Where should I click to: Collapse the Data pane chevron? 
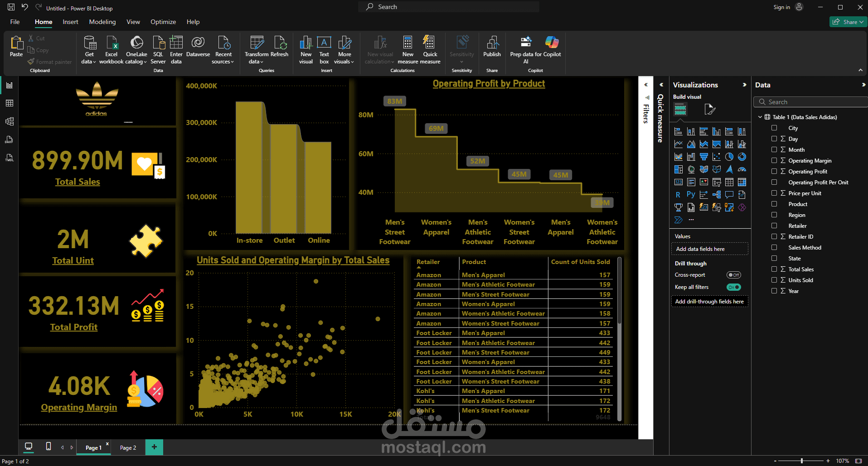click(x=863, y=85)
